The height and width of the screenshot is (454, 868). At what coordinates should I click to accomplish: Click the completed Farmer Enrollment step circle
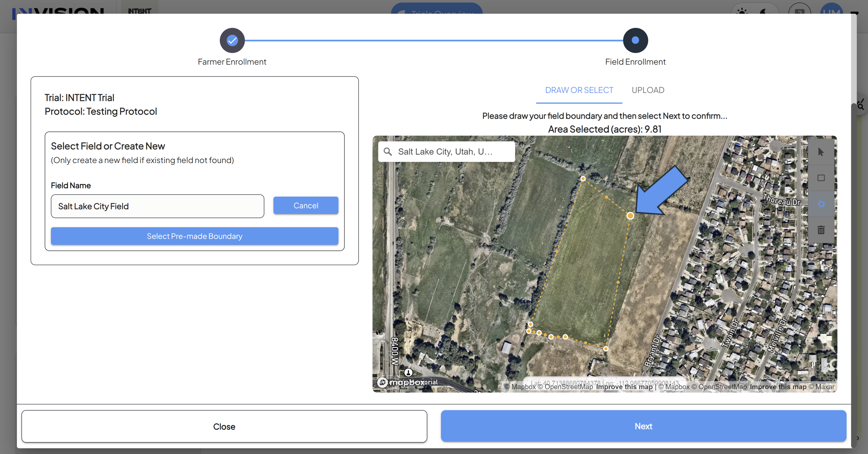pyautogui.click(x=232, y=40)
